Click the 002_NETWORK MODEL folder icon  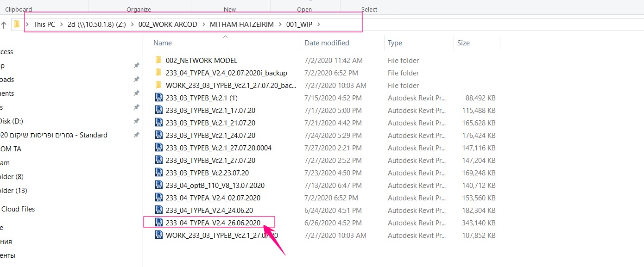point(159,60)
